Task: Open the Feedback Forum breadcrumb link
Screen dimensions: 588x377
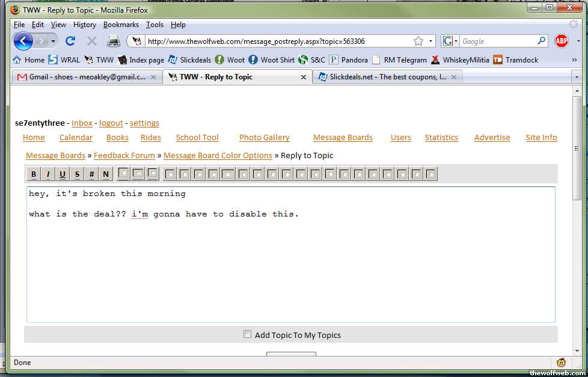Action: pos(124,155)
